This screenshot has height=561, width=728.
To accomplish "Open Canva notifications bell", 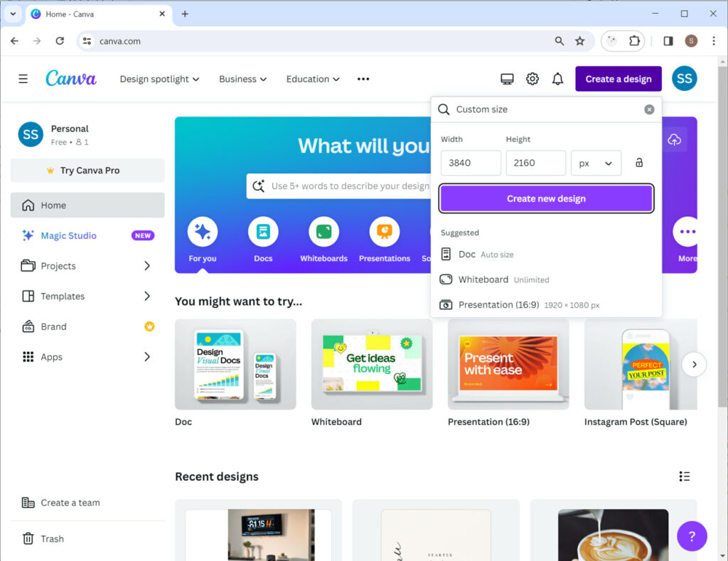I will click(x=558, y=78).
